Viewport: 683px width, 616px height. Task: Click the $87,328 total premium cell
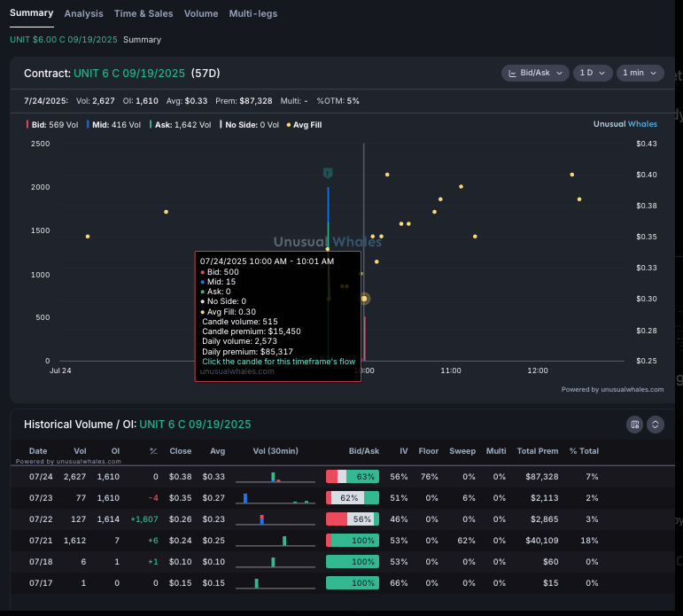click(542, 477)
